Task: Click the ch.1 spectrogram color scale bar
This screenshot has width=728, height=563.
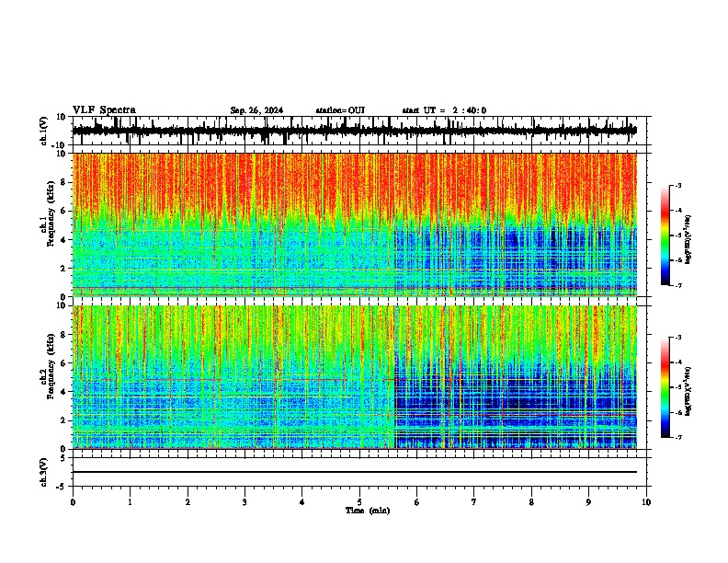Action: pos(665,236)
